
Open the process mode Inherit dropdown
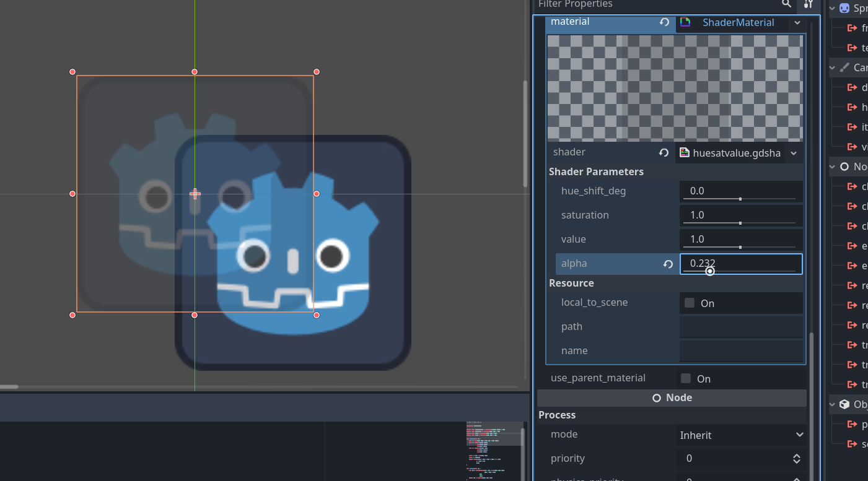(742, 435)
